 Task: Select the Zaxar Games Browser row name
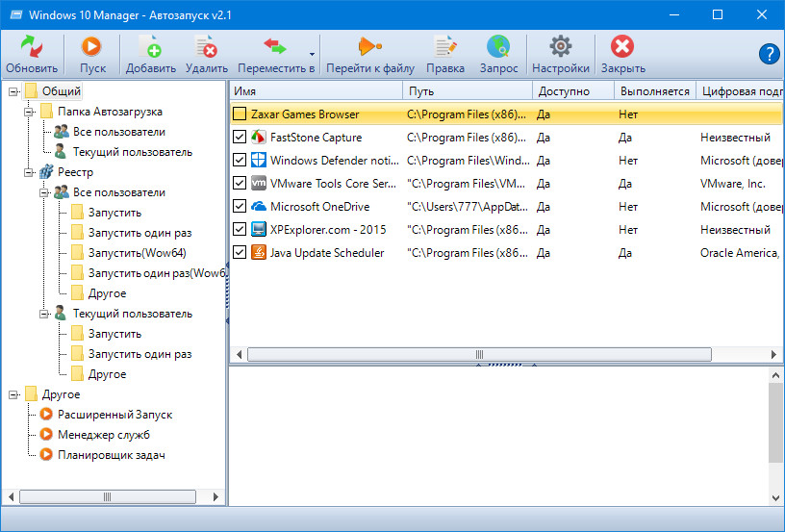305,114
